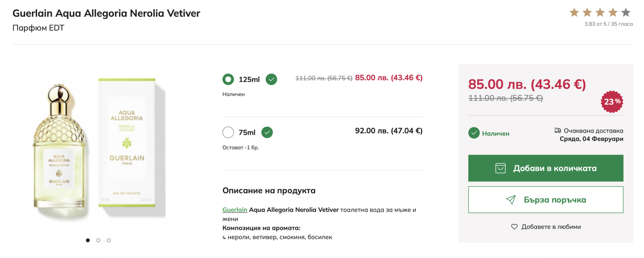Click the delivery truck icon
The image size is (644, 258).
[558, 130]
